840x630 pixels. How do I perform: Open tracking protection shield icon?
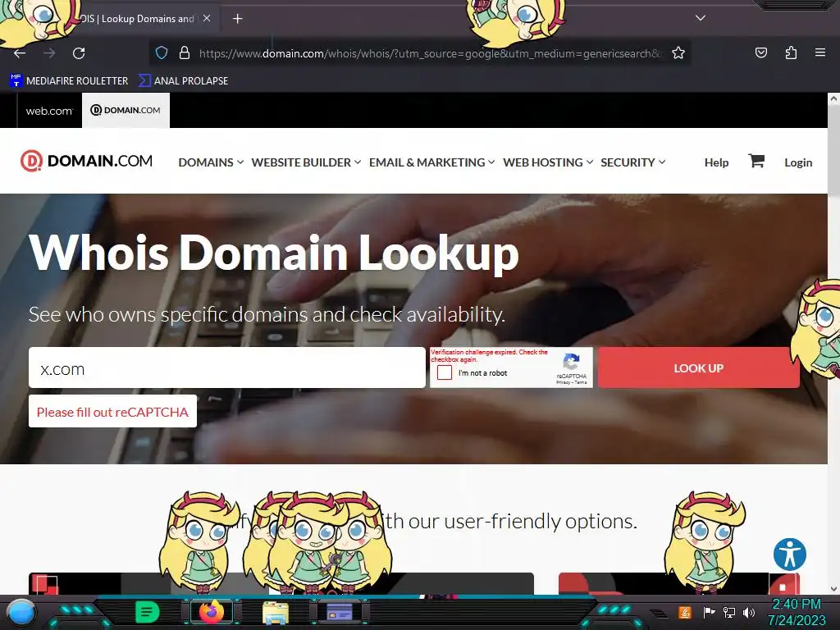tap(162, 52)
